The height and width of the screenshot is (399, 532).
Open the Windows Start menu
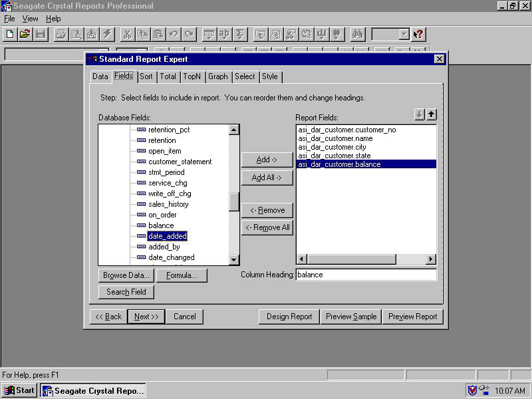coord(20,390)
